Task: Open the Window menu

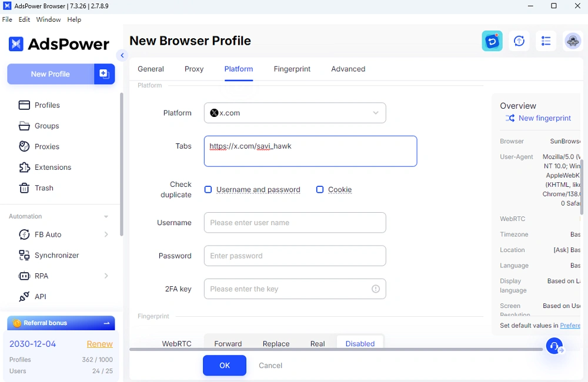Action: 48,19
